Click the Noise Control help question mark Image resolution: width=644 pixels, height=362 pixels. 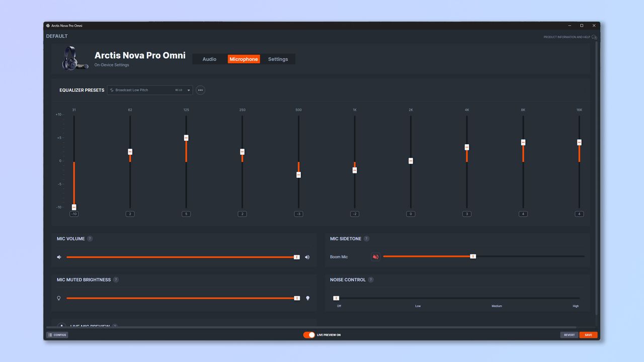[x=371, y=280]
